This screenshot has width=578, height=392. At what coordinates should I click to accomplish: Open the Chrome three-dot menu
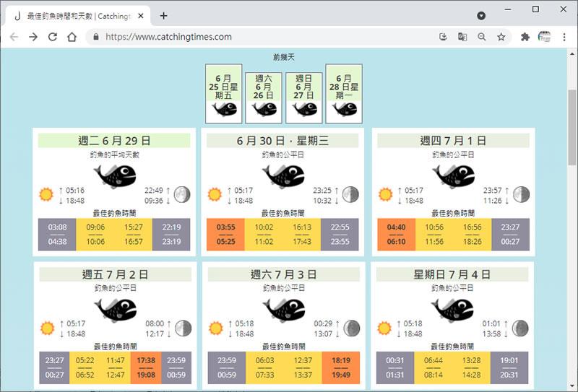point(564,37)
